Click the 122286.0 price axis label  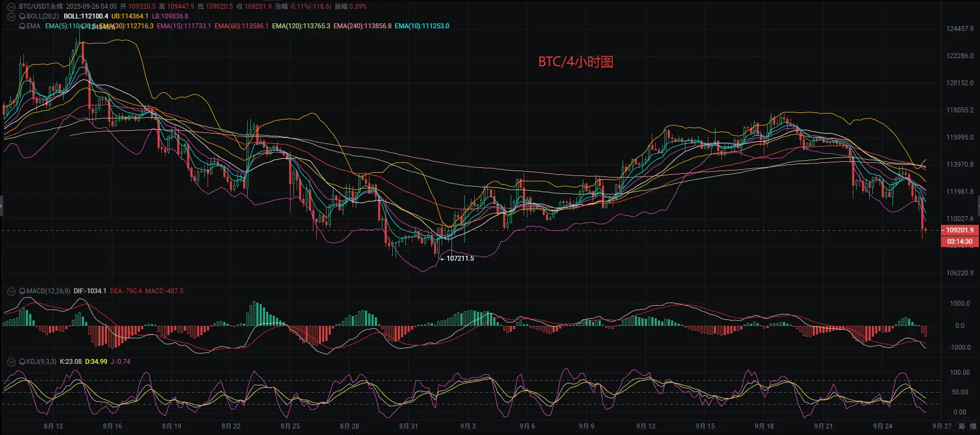click(x=960, y=56)
